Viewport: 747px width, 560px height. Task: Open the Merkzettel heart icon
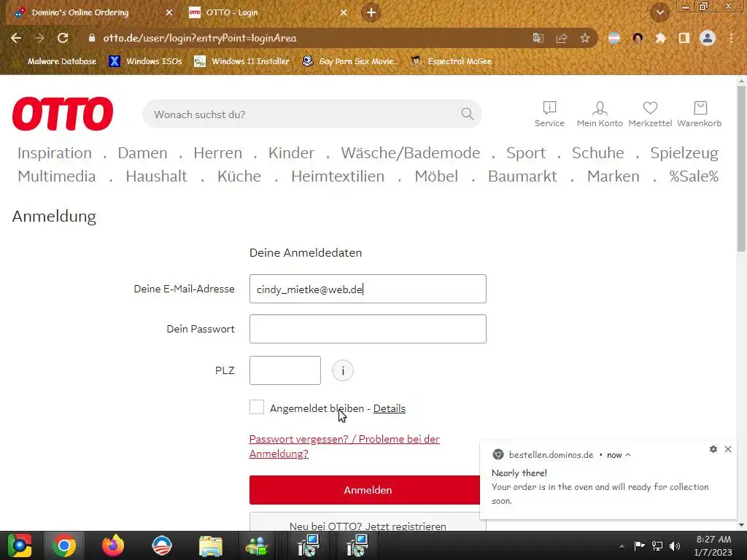point(650,114)
